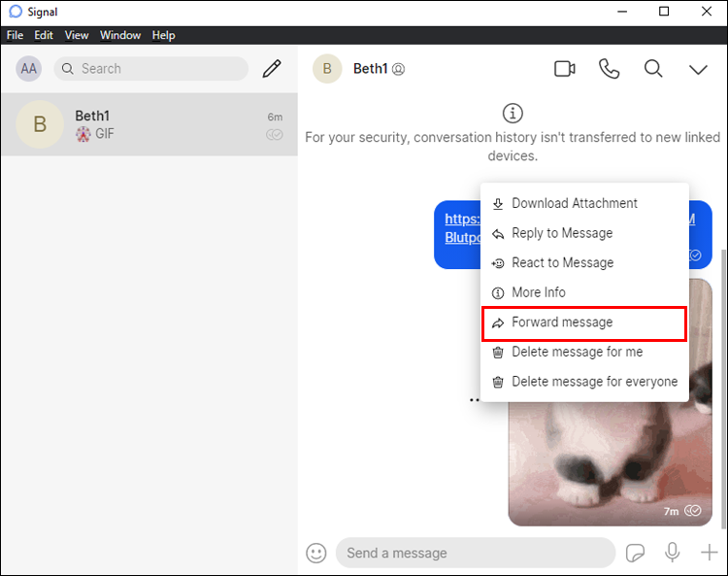This screenshot has width=728, height=576.
Task: Open the Help menu
Action: (x=163, y=35)
